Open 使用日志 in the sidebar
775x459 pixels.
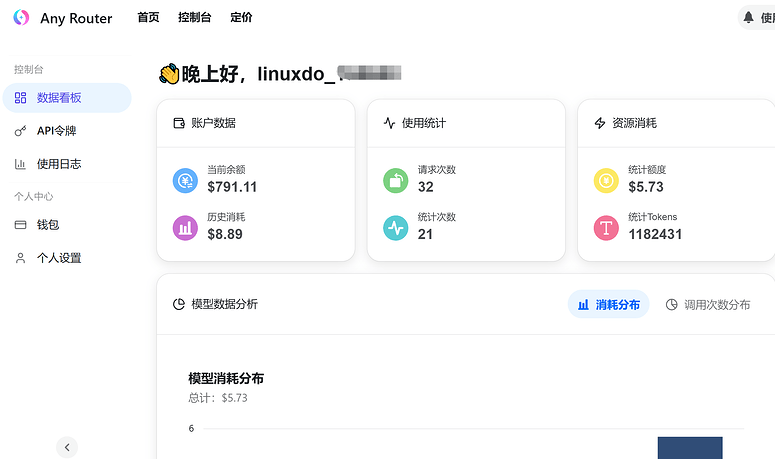coord(67,164)
